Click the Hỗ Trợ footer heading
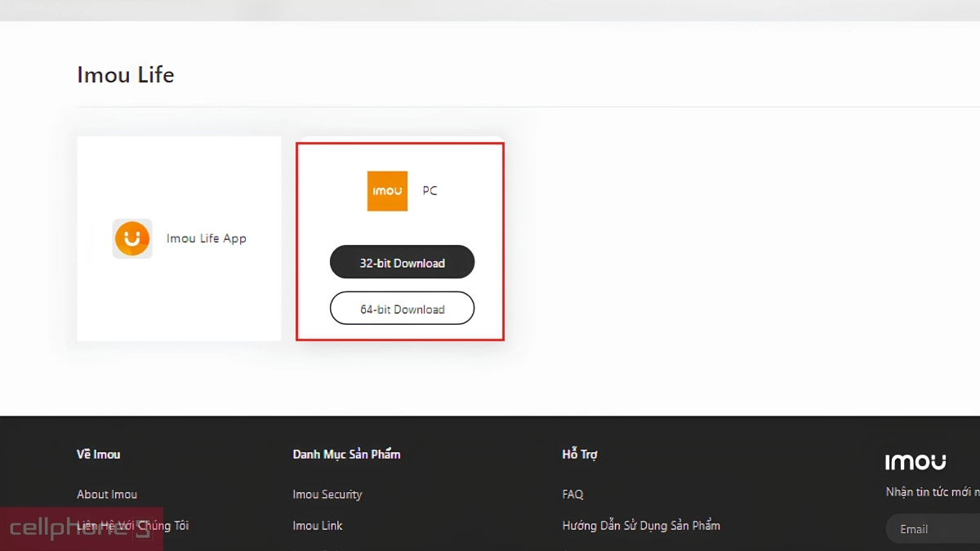 pyautogui.click(x=580, y=455)
